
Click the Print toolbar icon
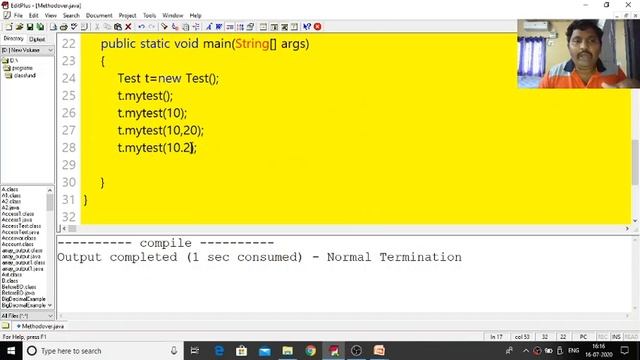[63, 27]
